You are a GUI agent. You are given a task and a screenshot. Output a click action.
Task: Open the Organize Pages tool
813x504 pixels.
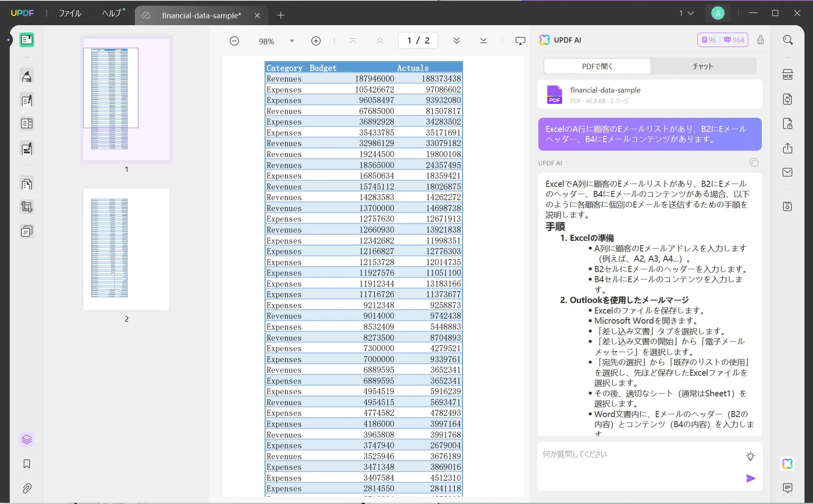point(27,184)
